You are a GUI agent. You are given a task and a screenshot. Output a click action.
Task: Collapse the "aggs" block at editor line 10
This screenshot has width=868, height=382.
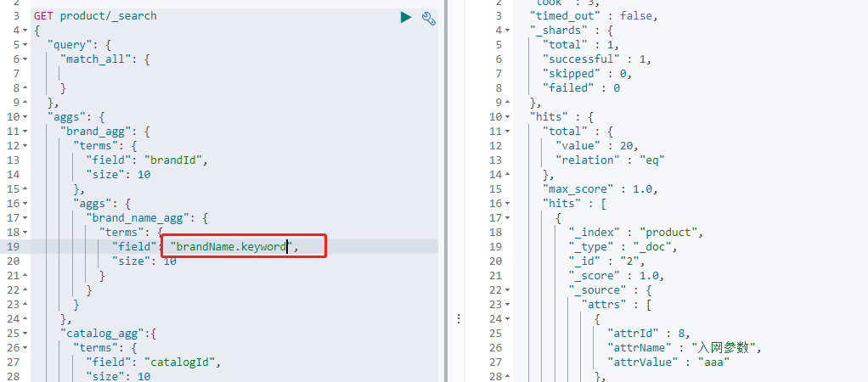click(x=25, y=117)
